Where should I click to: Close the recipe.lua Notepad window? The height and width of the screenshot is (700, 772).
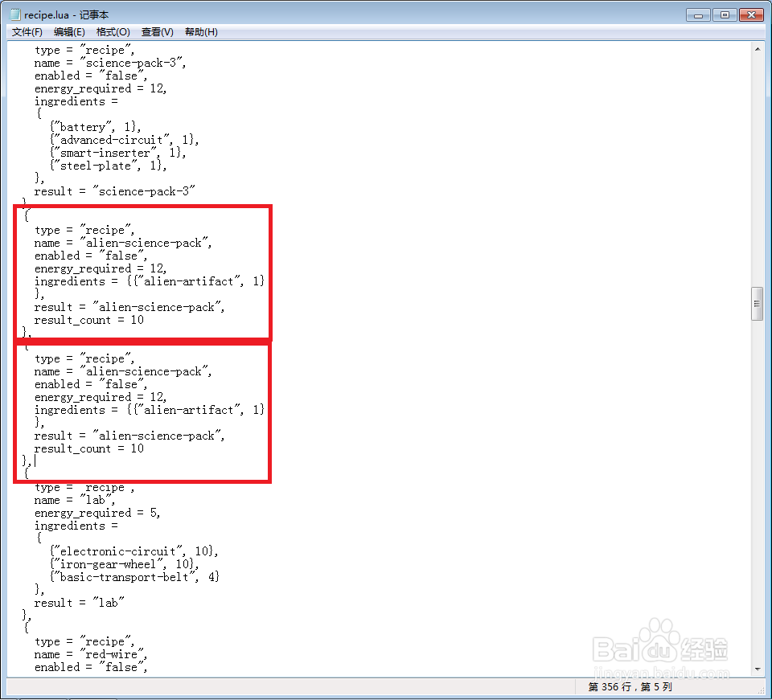[751, 15]
